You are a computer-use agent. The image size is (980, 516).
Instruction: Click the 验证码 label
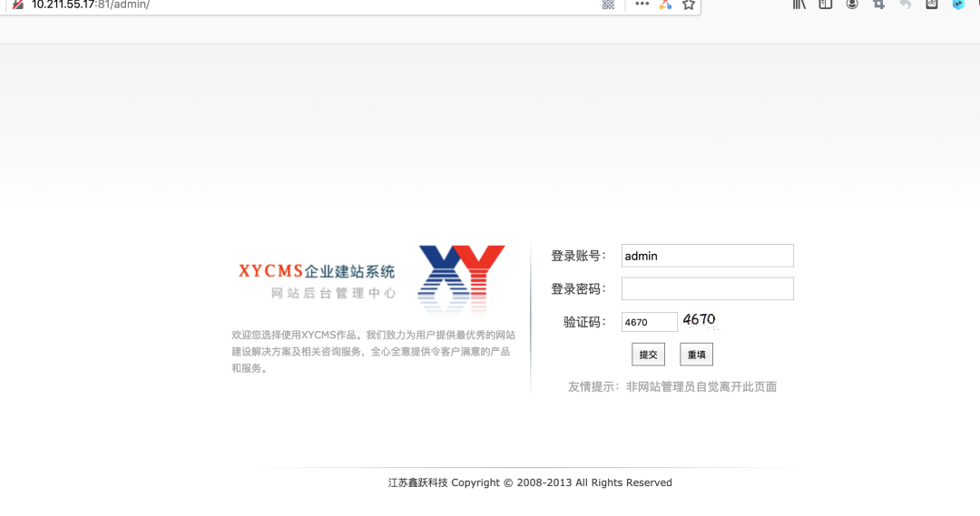click(x=584, y=322)
